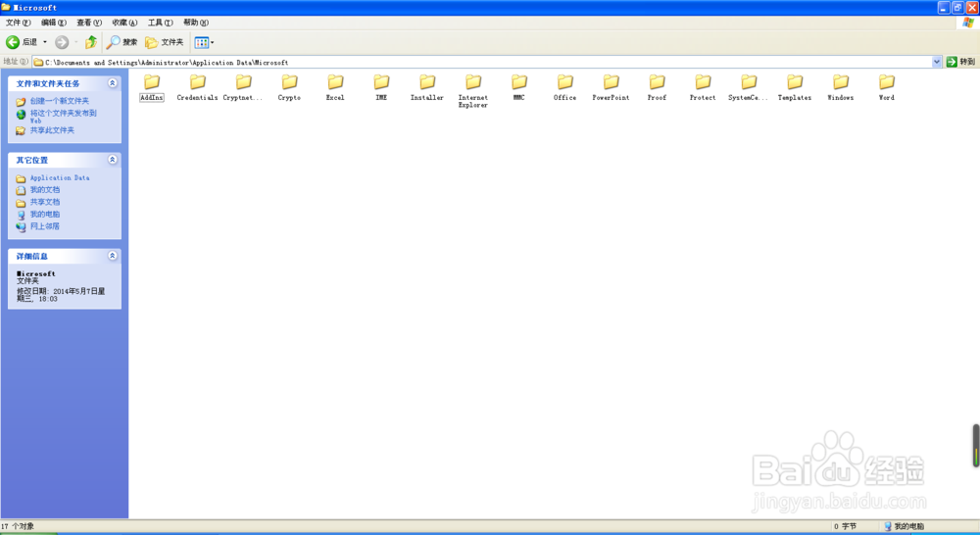Select the PowerPoint folder
The height and width of the screenshot is (535, 980).
[x=612, y=88]
